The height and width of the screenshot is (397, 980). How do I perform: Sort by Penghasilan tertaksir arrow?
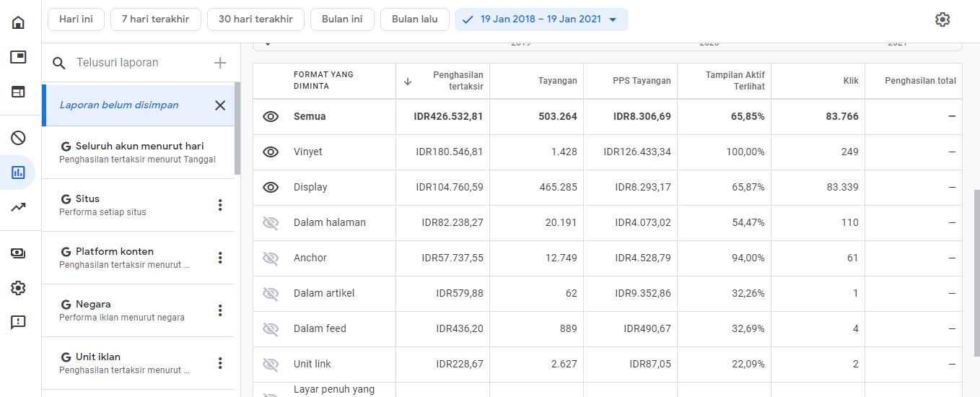coord(408,81)
